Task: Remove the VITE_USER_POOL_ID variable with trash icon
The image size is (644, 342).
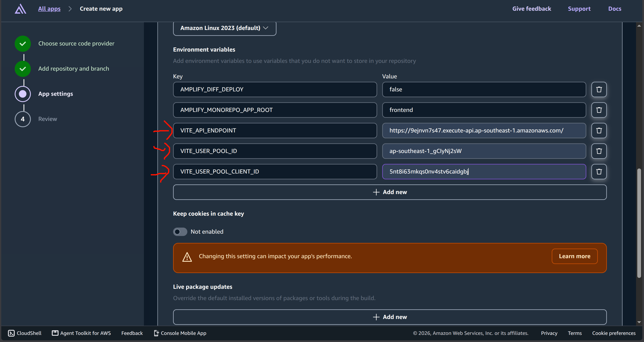Action: [x=599, y=151]
